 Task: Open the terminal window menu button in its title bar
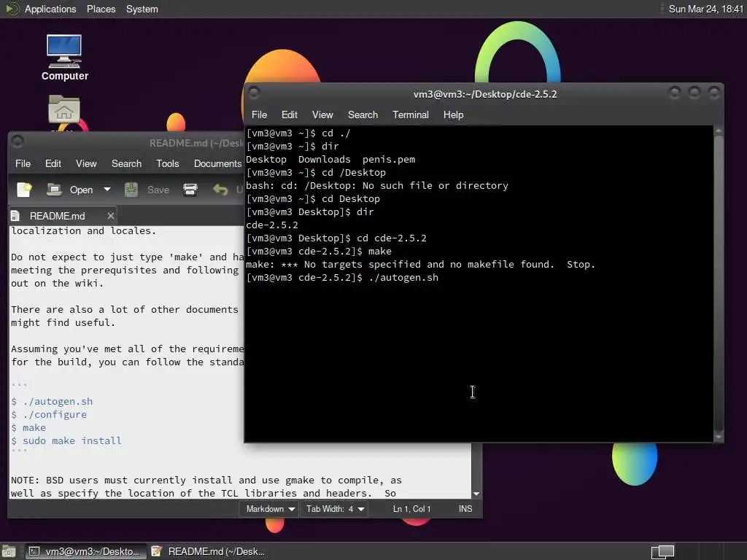coord(254,93)
